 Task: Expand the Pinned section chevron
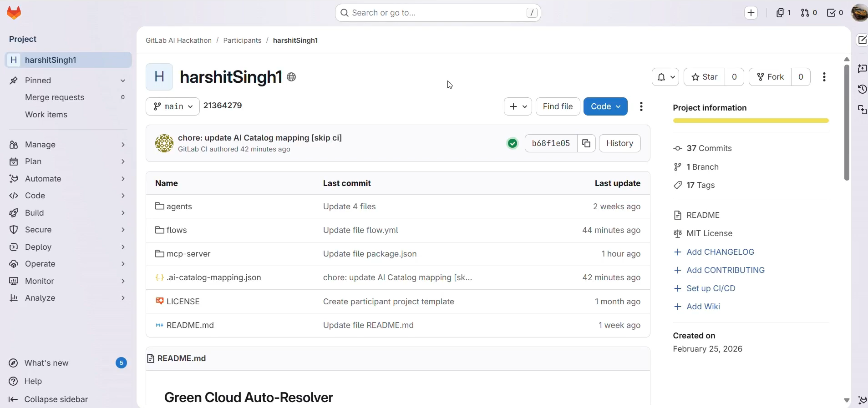123,81
